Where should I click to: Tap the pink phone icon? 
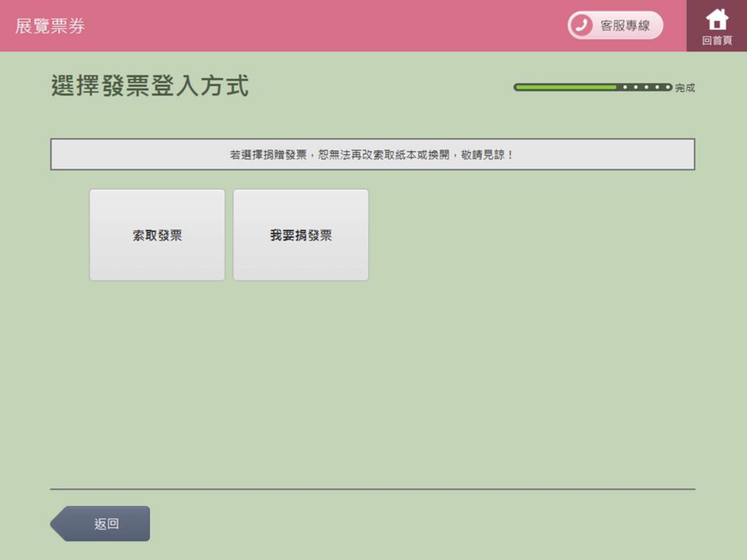[x=582, y=25]
